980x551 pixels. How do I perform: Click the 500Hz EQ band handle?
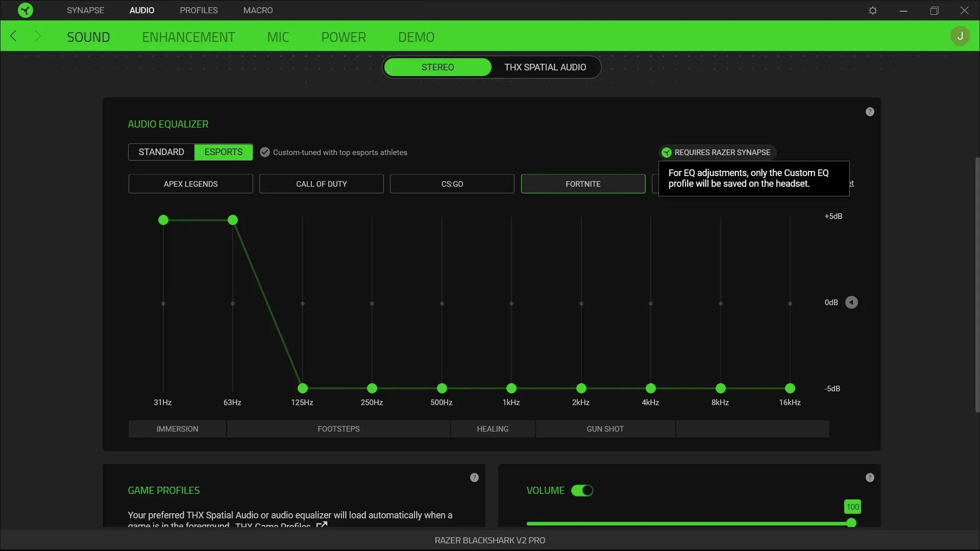click(442, 388)
